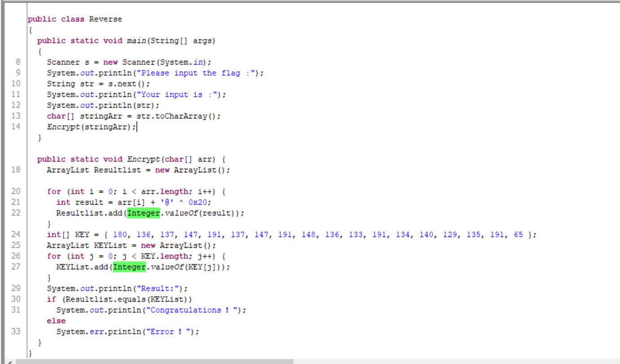Click the highlighted Integer on line 22
The image size is (620, 364).
[143, 213]
